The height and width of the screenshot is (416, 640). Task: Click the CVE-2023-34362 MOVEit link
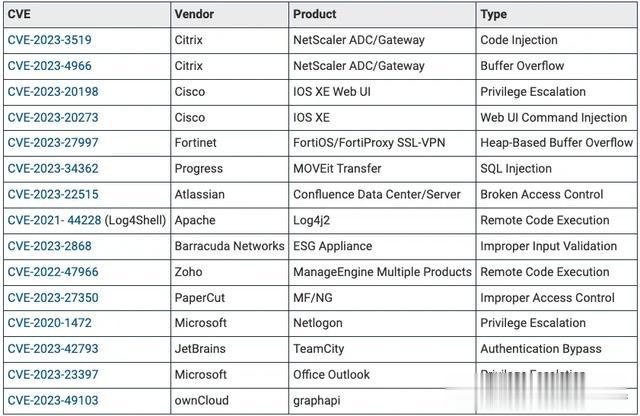click(x=53, y=169)
